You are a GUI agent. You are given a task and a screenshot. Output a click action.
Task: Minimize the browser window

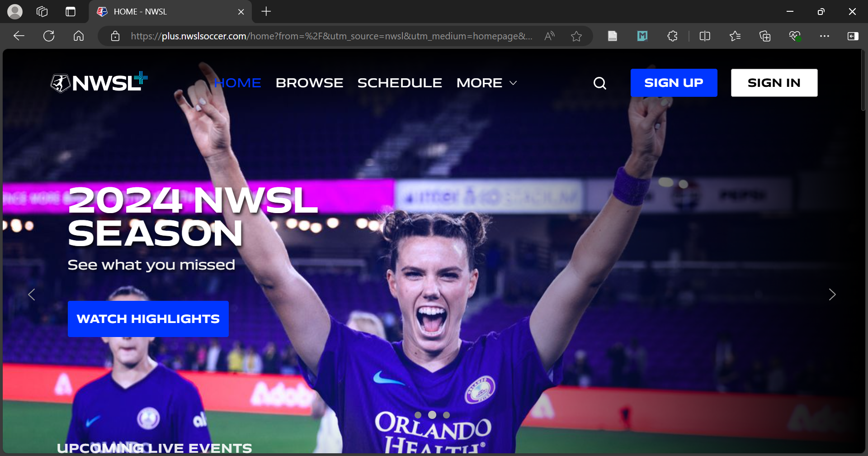790,12
